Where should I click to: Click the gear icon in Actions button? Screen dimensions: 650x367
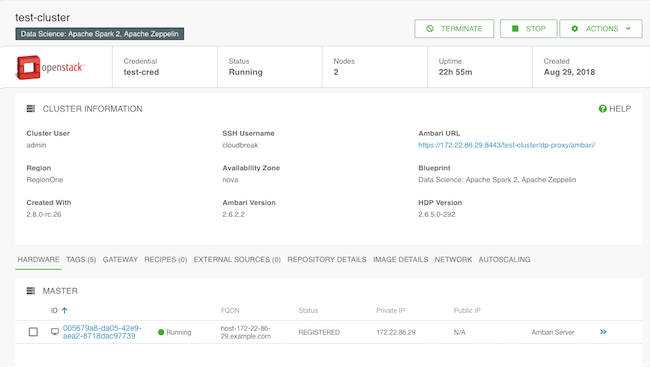click(575, 29)
